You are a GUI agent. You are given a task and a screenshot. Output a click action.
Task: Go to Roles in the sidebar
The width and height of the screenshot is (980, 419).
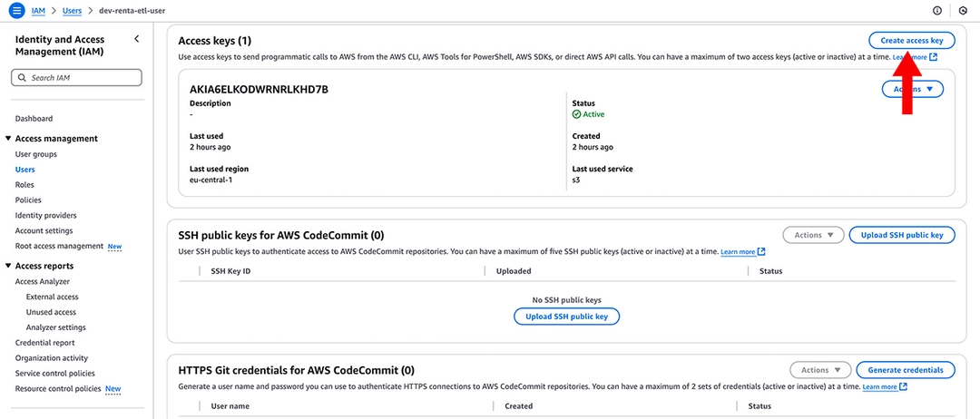point(24,185)
